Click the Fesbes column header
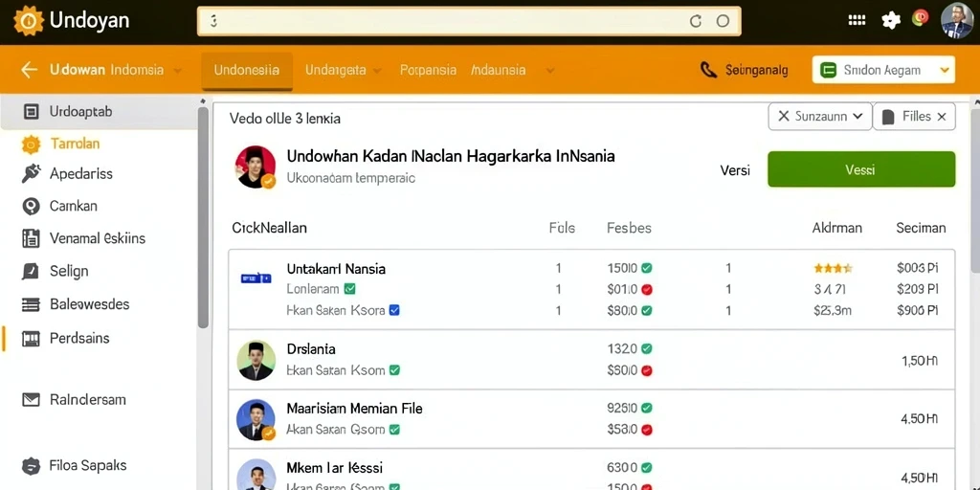The height and width of the screenshot is (490, 980). (629, 228)
